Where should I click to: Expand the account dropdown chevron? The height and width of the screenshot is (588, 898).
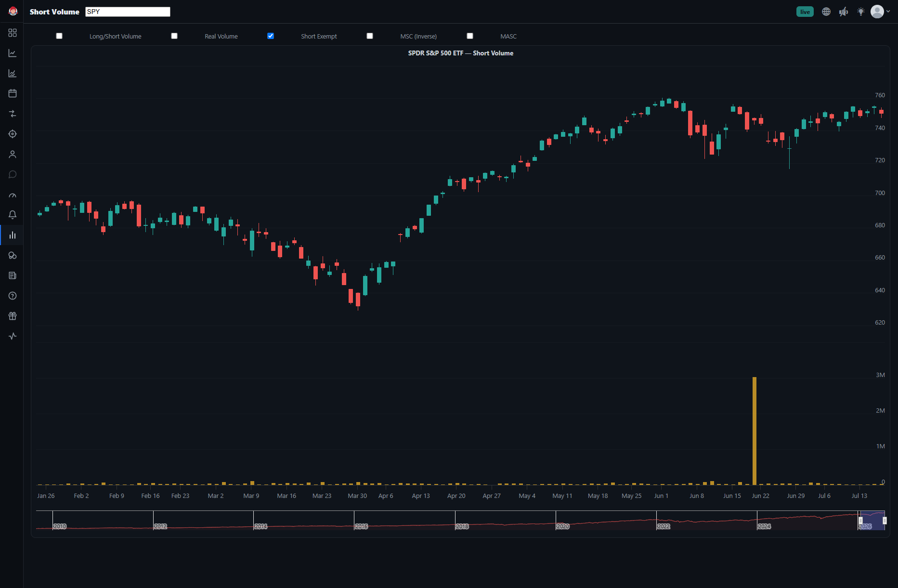888,12
